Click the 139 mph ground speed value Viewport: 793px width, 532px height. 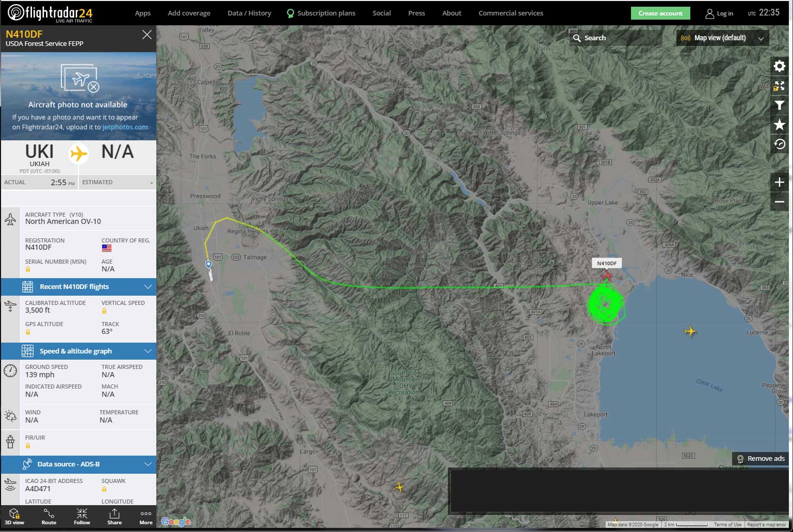point(40,375)
